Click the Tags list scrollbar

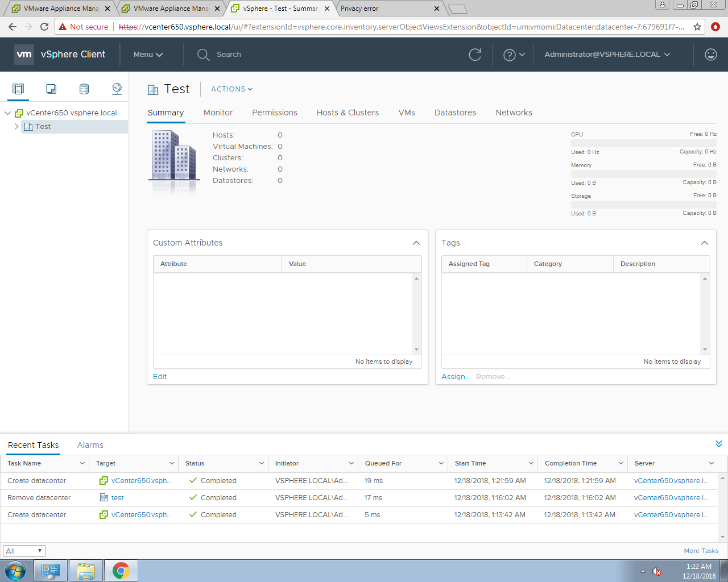tap(705, 314)
